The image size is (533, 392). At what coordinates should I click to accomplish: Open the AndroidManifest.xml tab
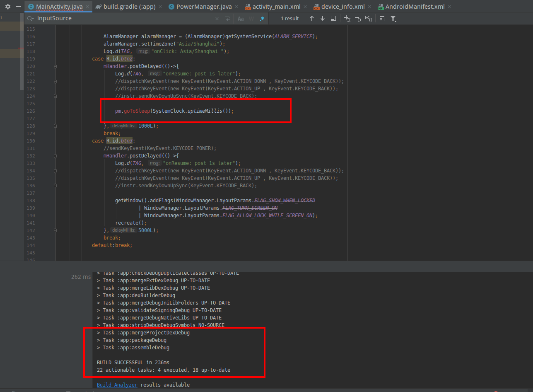[415, 7]
